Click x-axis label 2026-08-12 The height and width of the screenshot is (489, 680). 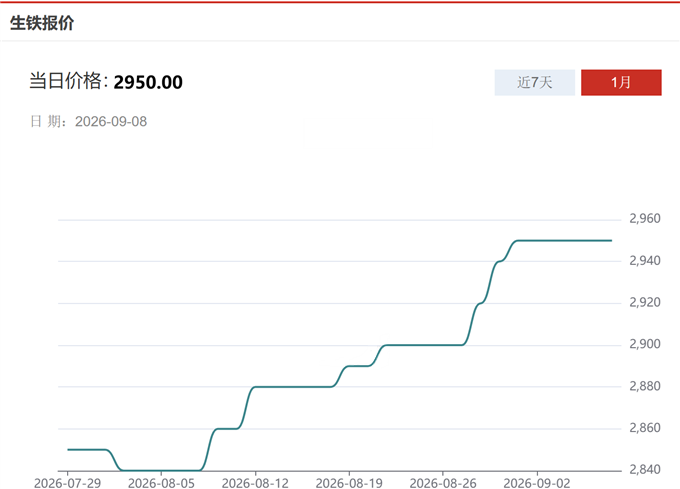point(255,483)
